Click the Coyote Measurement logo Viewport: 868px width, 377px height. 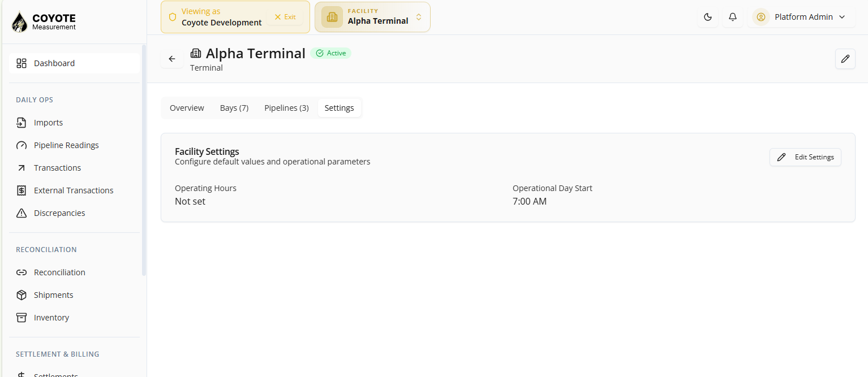point(44,21)
